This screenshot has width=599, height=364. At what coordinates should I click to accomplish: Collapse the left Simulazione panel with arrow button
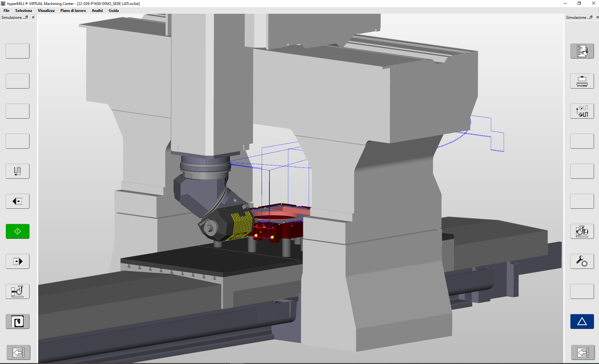(18, 352)
